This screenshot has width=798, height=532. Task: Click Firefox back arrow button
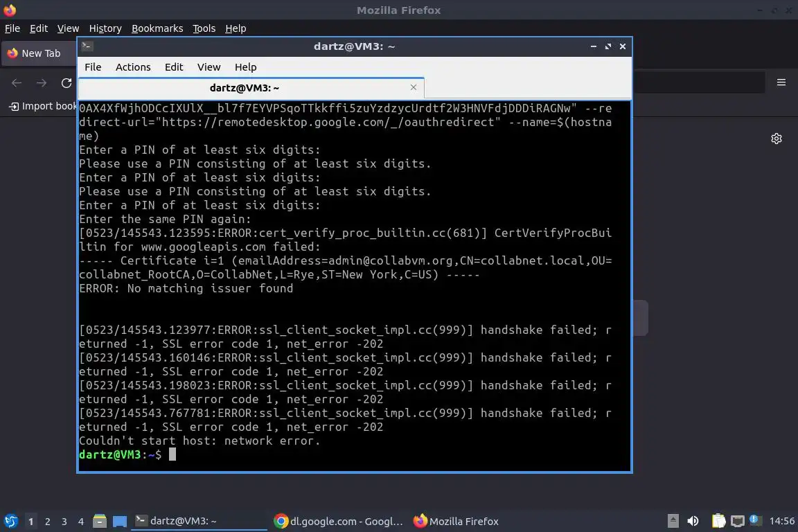(x=17, y=83)
